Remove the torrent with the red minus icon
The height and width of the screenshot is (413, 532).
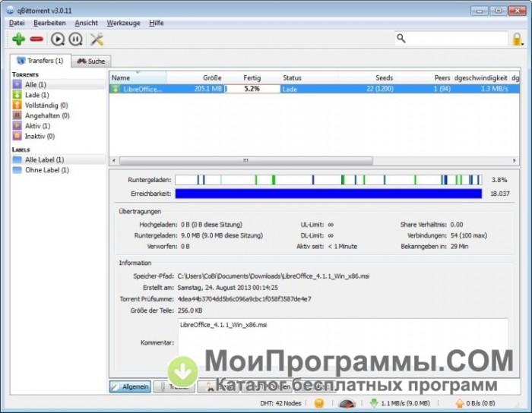tap(36, 39)
